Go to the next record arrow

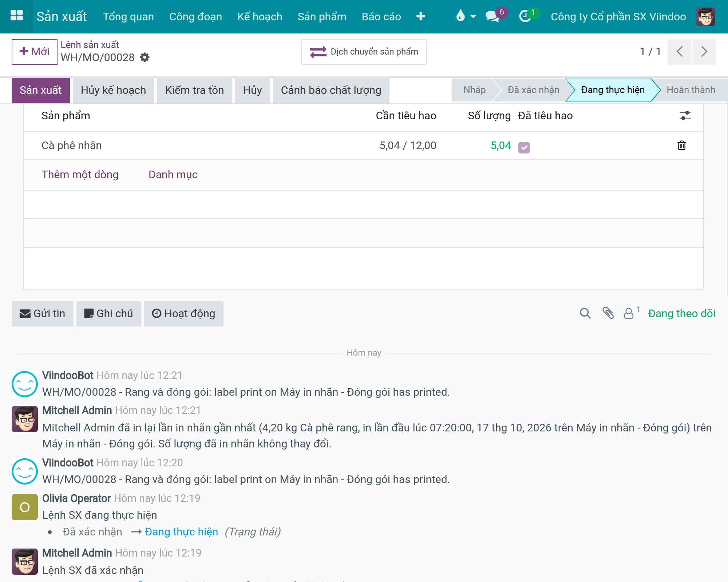point(704,52)
